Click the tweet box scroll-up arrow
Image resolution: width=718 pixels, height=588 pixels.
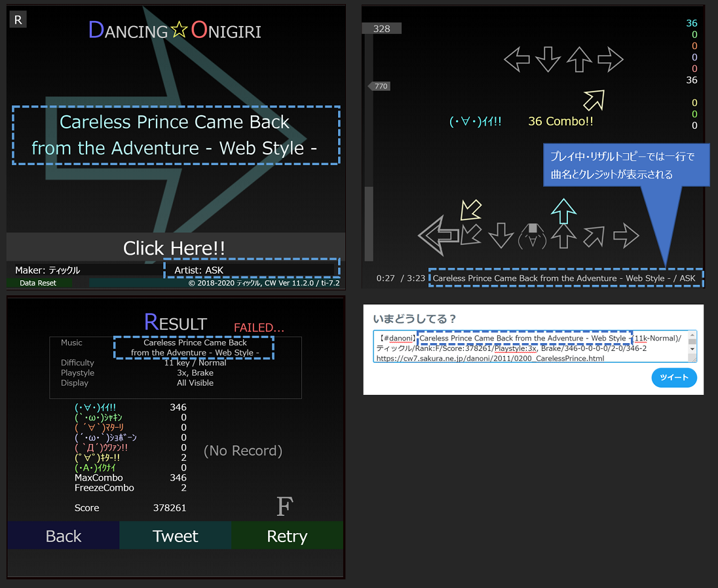[x=692, y=335]
